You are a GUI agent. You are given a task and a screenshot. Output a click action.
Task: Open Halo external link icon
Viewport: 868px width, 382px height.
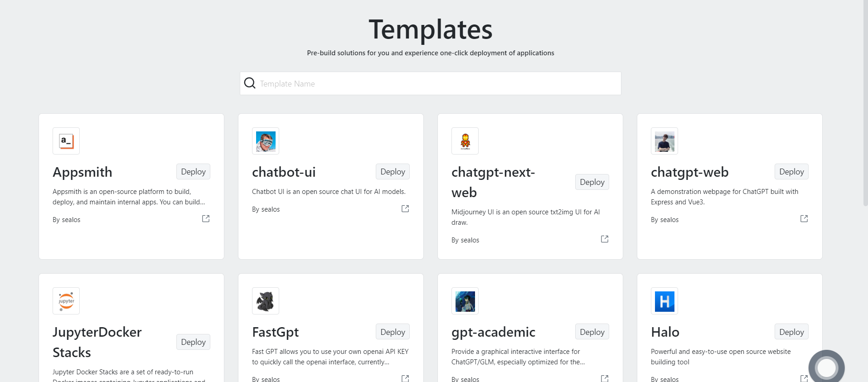804,378
